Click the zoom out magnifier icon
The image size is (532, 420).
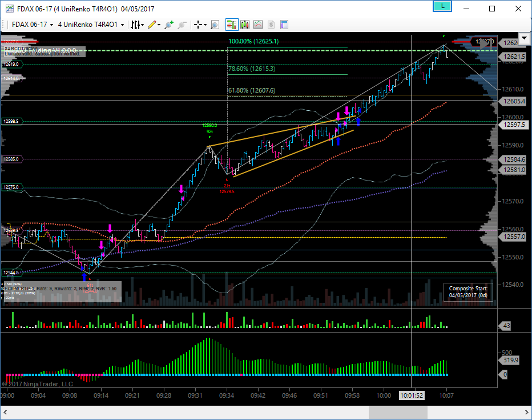182,25
